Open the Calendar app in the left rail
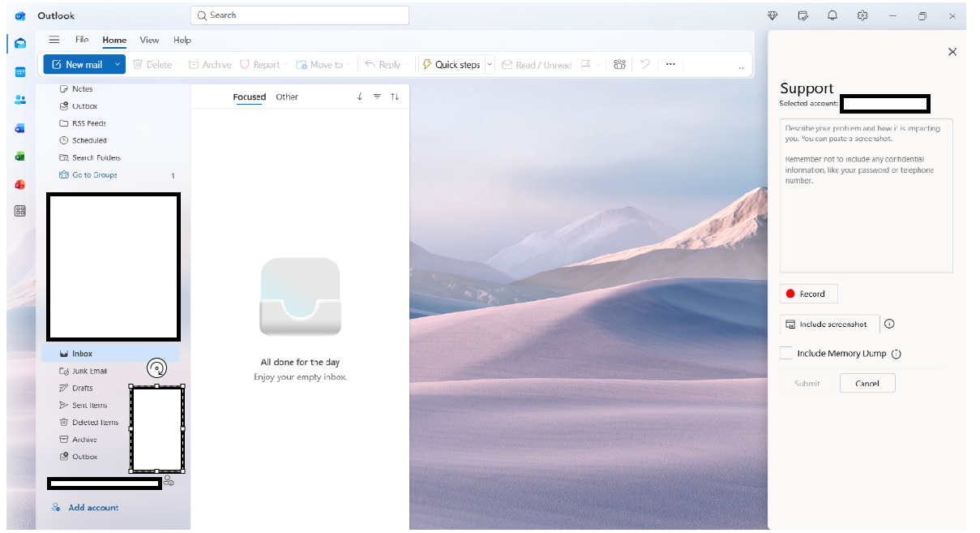This screenshot has width=980, height=533. pyautogui.click(x=20, y=72)
